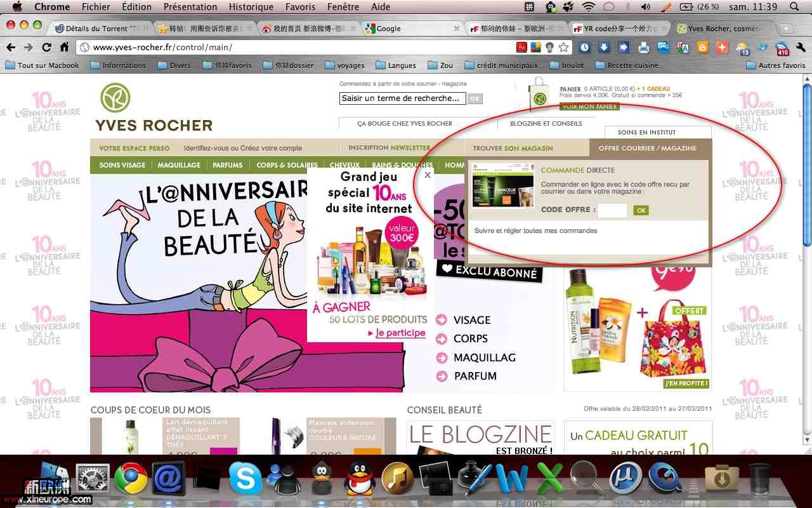Viewport: 812px width, 508px height.
Task: Open Microsoft Word from the Dock
Action: pos(511,478)
